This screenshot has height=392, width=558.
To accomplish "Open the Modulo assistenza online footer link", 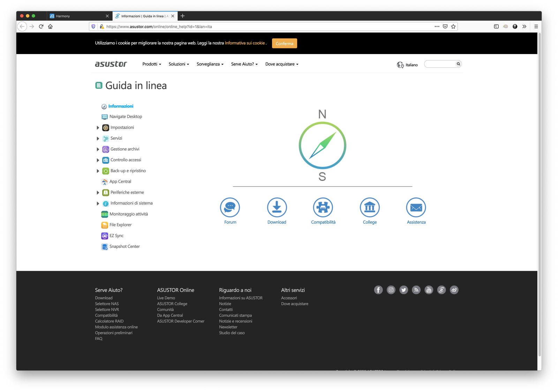I will 116,327.
